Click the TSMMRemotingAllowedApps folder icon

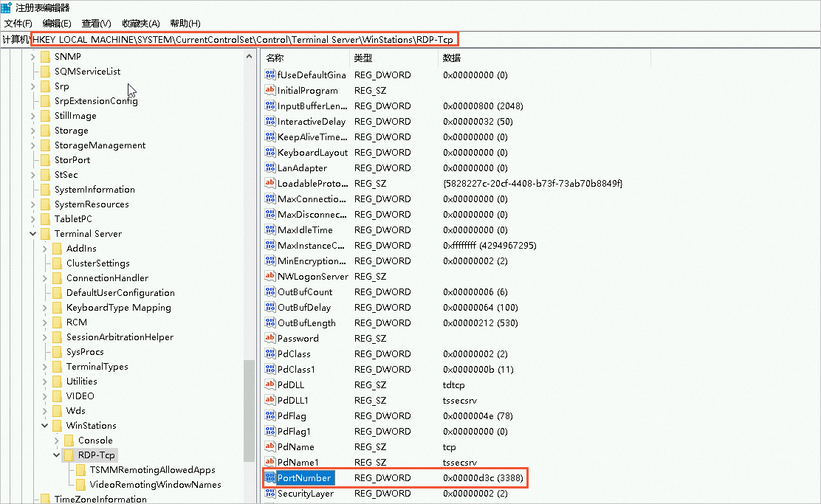point(80,469)
